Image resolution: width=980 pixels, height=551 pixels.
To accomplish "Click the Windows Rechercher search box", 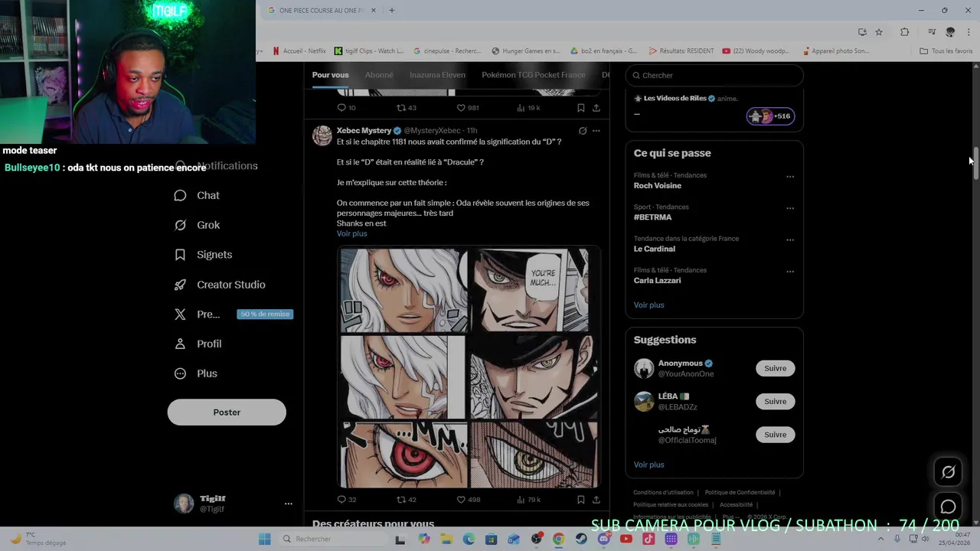I will (x=332, y=539).
